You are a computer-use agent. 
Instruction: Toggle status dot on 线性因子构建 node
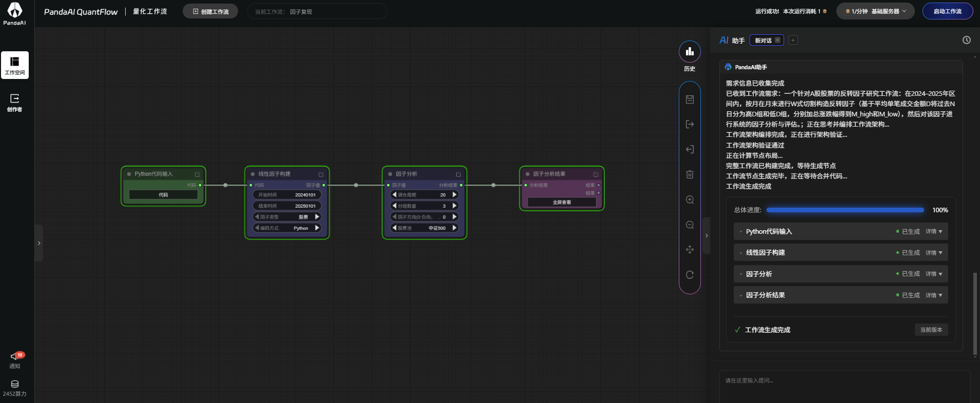252,174
